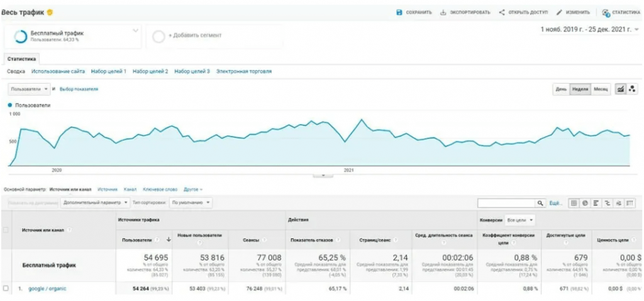Select the performance bar view icon
644x301 pixels.
(x=596, y=203)
